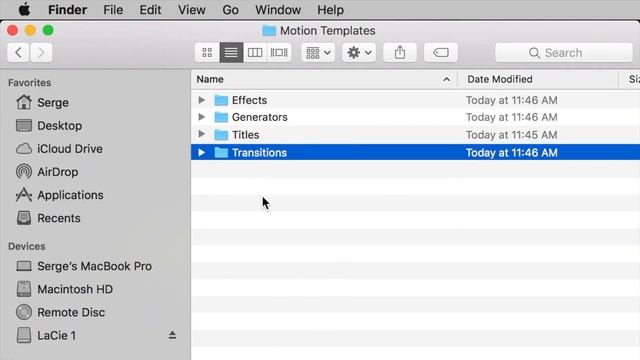Open Applications in the sidebar

(x=60, y=195)
